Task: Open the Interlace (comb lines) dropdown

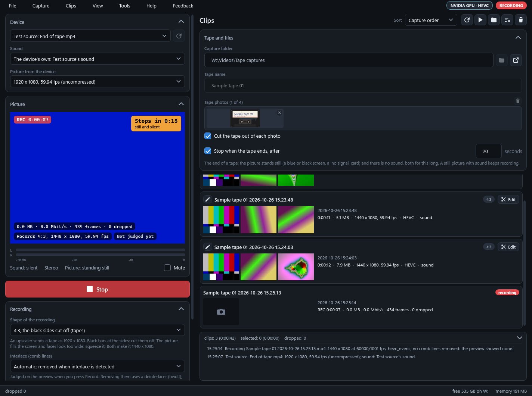Action: click(x=98, y=367)
